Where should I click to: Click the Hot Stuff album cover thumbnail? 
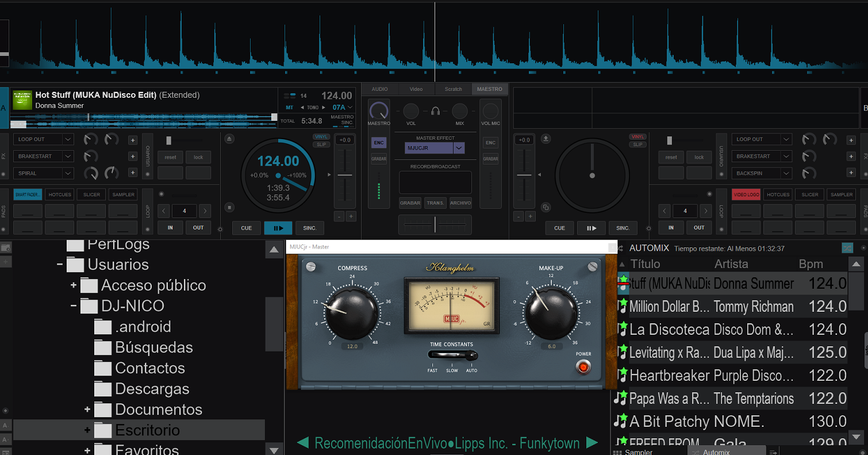click(x=22, y=100)
